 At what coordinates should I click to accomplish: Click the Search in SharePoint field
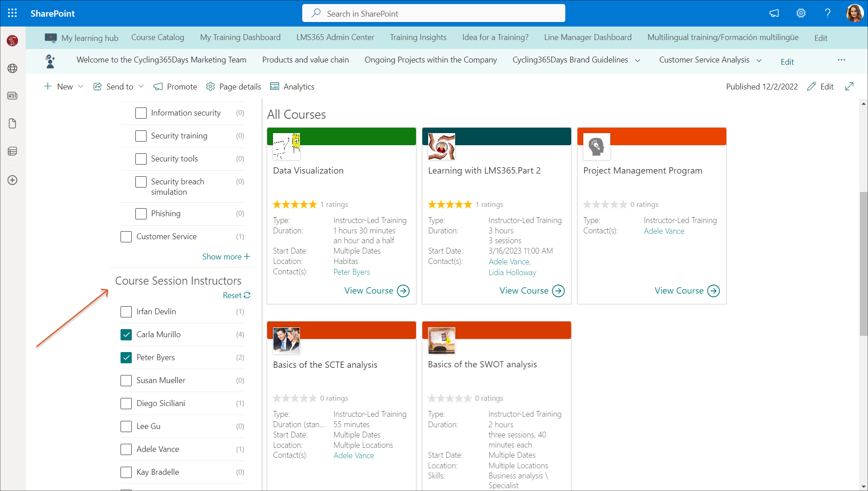click(434, 13)
